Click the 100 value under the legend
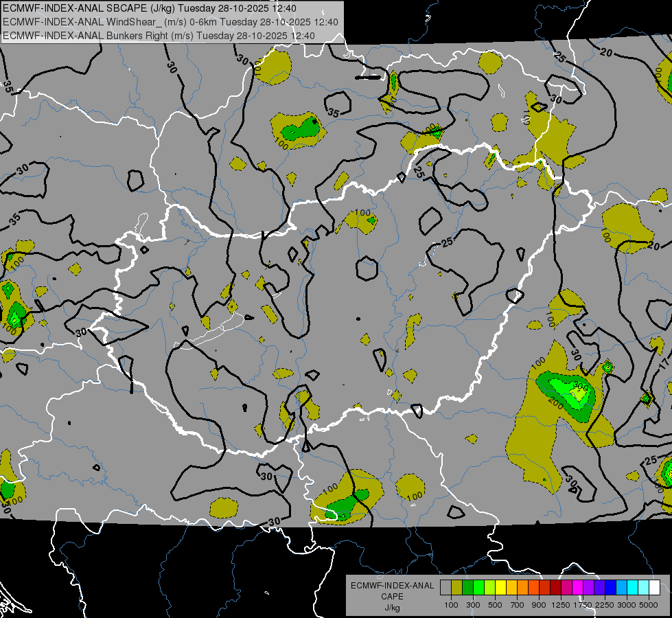 451,605
